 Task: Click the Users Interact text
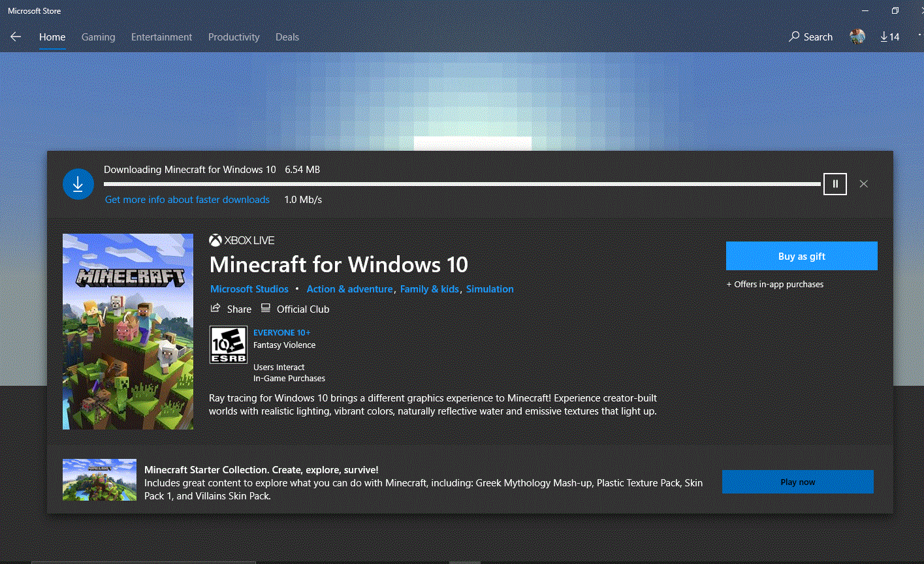tap(279, 368)
